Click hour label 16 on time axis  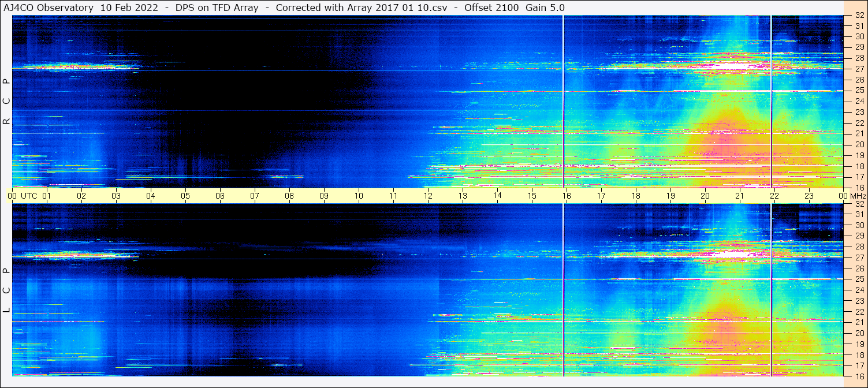[567, 196]
